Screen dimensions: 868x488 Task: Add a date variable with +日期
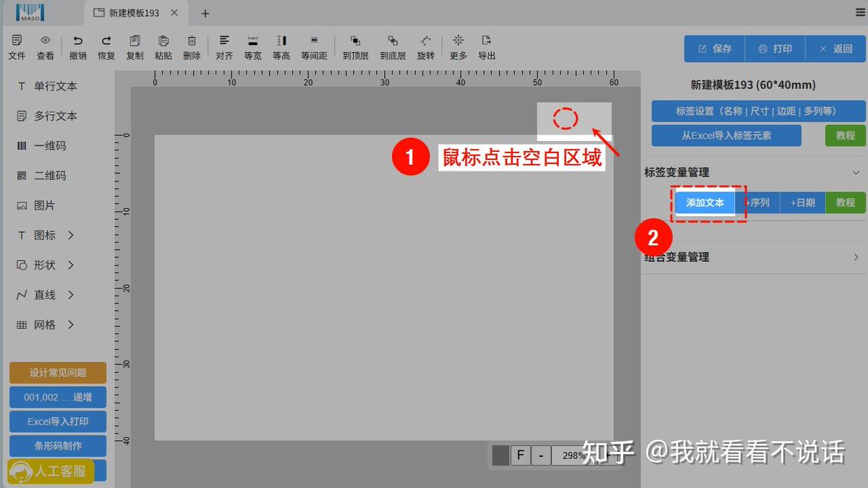click(803, 202)
